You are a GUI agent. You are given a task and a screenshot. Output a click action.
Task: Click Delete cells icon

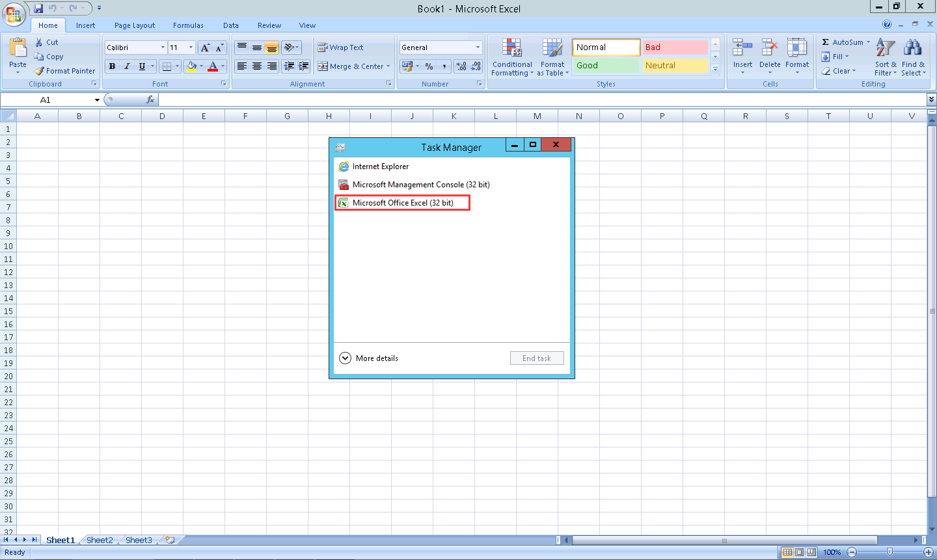tap(770, 48)
